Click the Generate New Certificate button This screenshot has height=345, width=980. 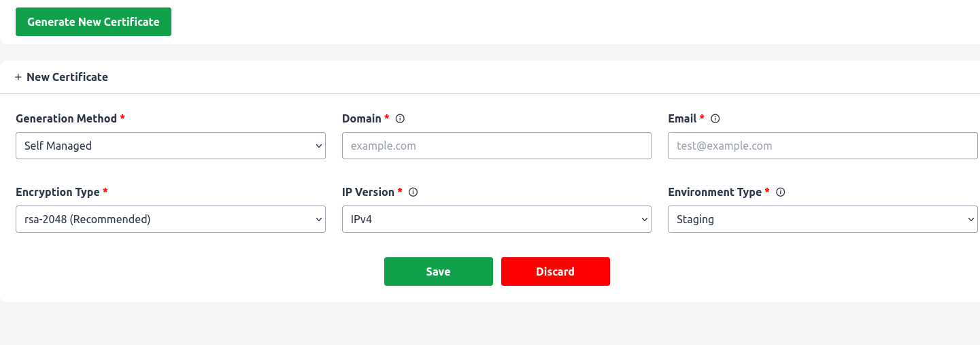pos(93,22)
